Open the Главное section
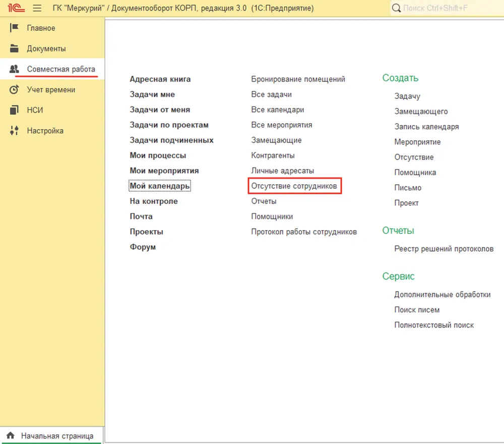504x444 pixels. click(x=41, y=28)
